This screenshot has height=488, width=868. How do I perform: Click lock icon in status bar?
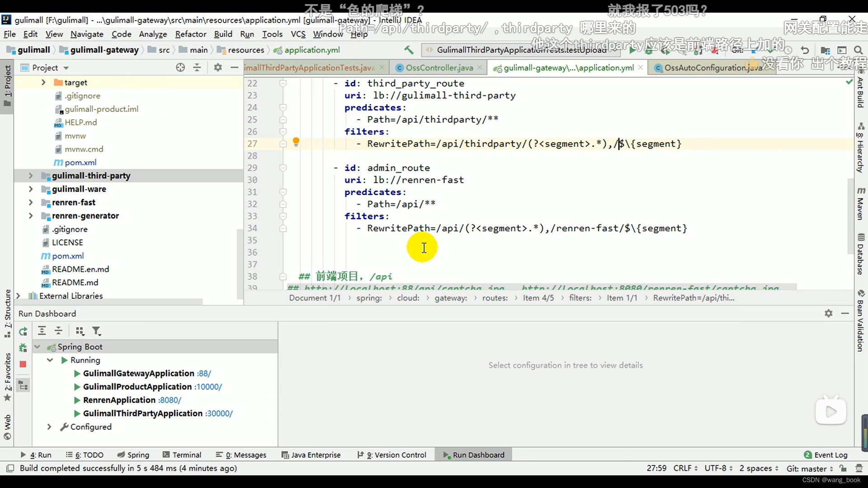pos(843,469)
